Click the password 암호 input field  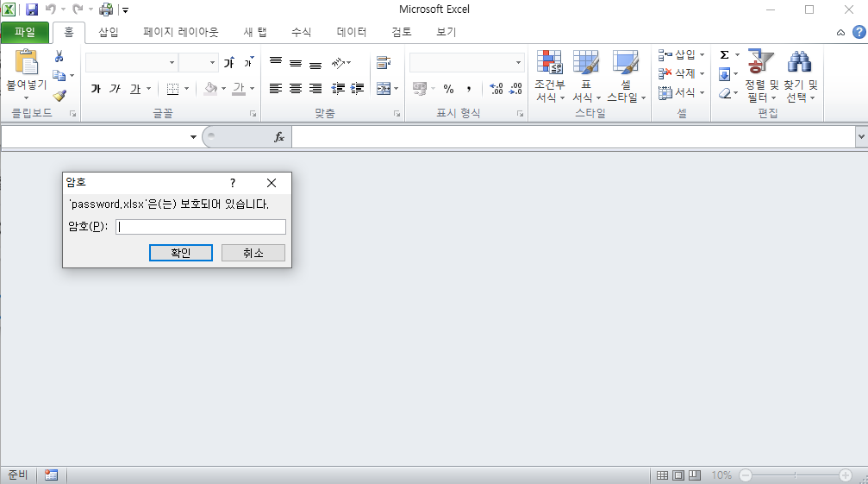(x=200, y=227)
